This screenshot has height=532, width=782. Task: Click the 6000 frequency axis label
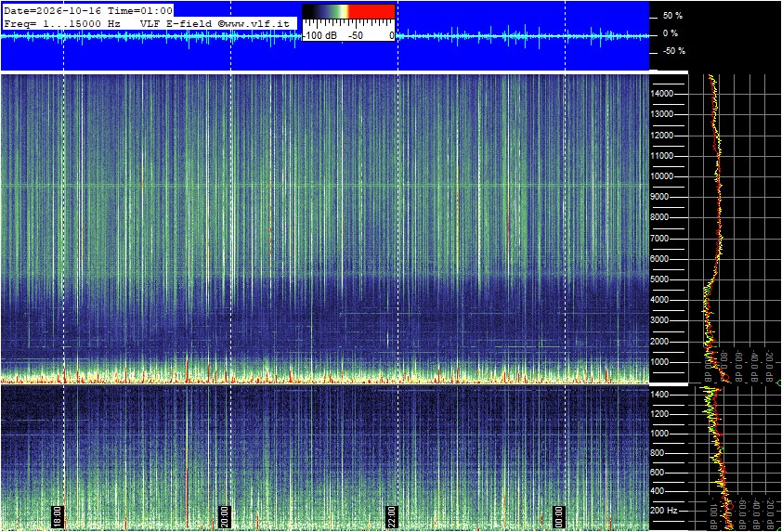tap(659, 259)
